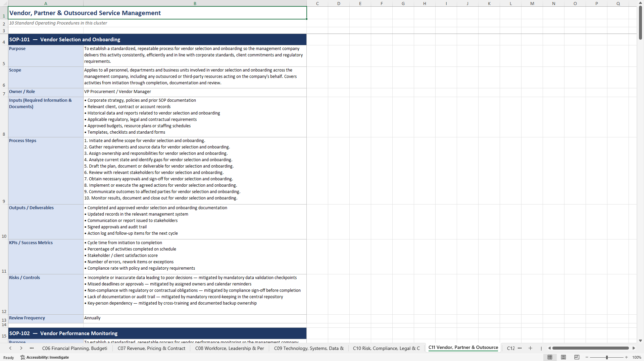Select the 'Annually' cell
Viewport: 644px width, 361px height.
pos(195,319)
